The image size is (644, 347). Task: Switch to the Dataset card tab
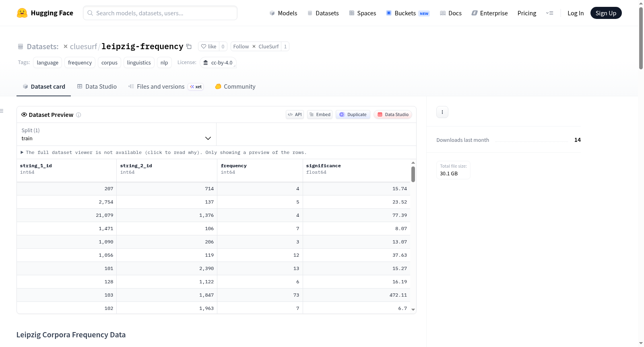tap(44, 86)
